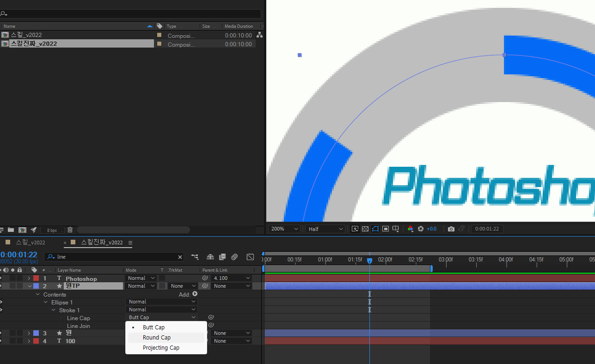Click the work area end handle
Screen dimensions: 595x364
click(x=431, y=268)
